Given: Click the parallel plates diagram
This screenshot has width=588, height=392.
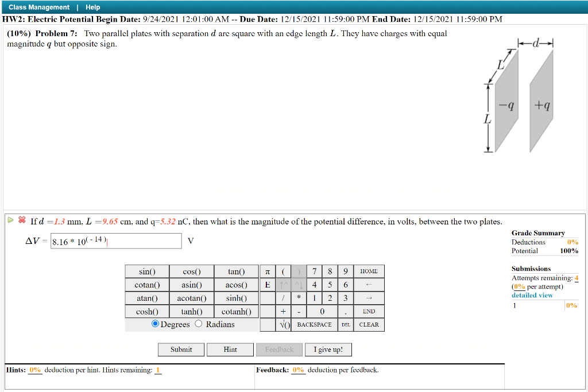Looking at the screenshot, I should coord(520,96).
